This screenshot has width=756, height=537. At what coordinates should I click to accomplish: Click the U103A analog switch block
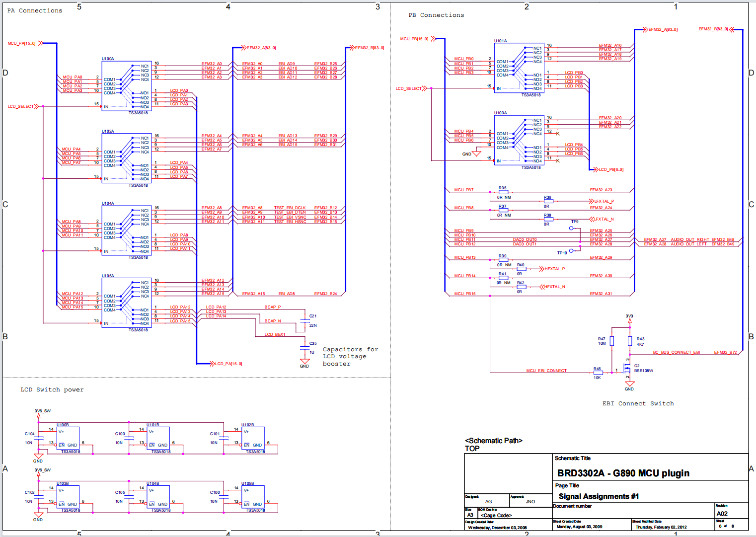tap(519, 141)
